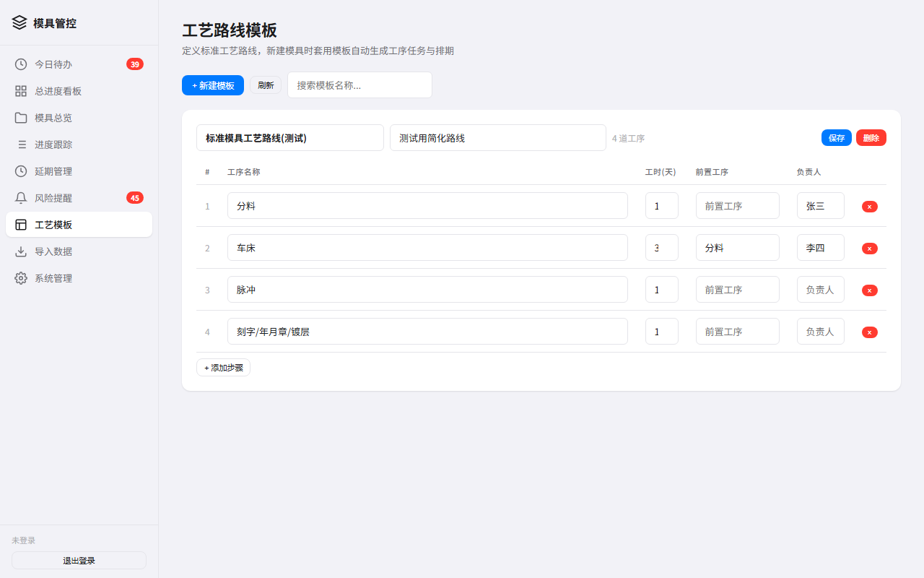Click the clock icon beside 延期管理
This screenshot has height=578, width=924.
[x=21, y=171]
